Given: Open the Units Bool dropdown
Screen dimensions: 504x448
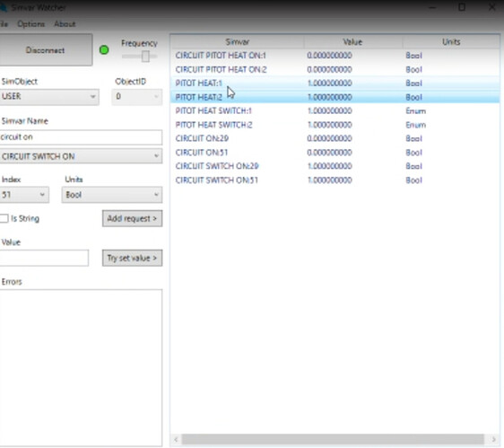Looking at the screenshot, I should [x=112, y=195].
